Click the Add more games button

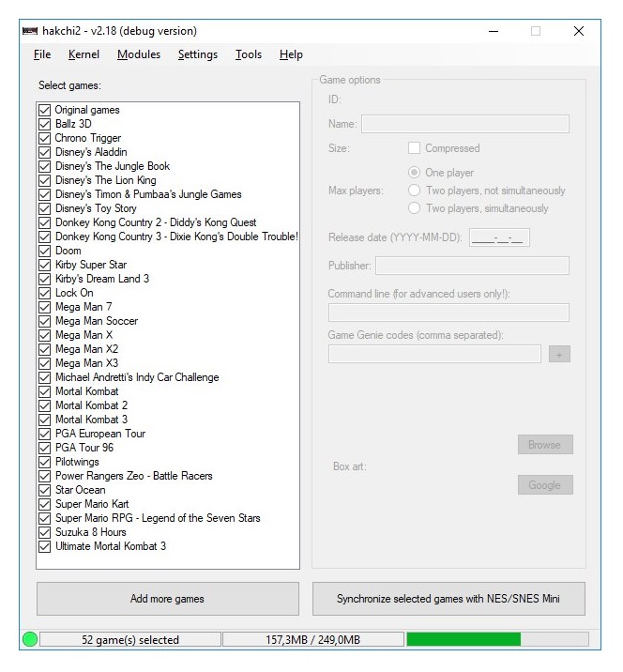coord(168,598)
